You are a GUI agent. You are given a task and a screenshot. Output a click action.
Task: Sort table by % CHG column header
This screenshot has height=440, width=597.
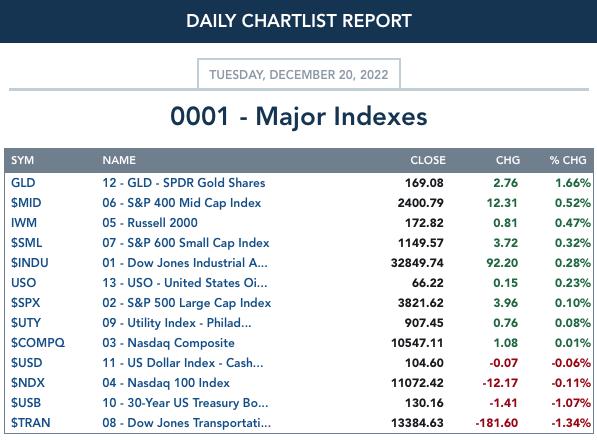pos(568,160)
